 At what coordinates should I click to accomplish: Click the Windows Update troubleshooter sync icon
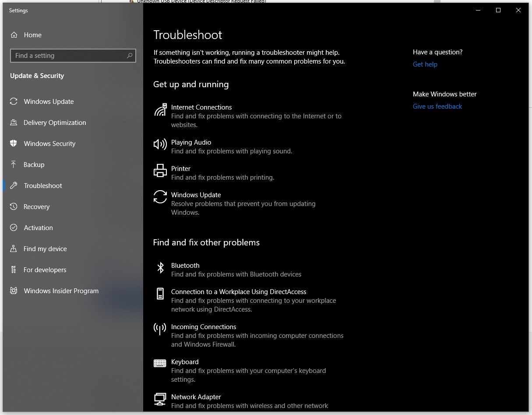160,197
